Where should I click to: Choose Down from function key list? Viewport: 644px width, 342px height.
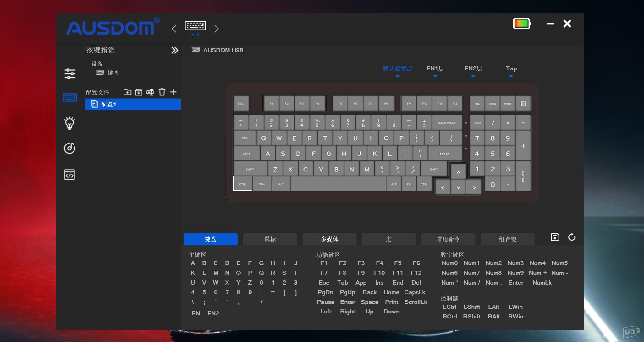(x=392, y=312)
